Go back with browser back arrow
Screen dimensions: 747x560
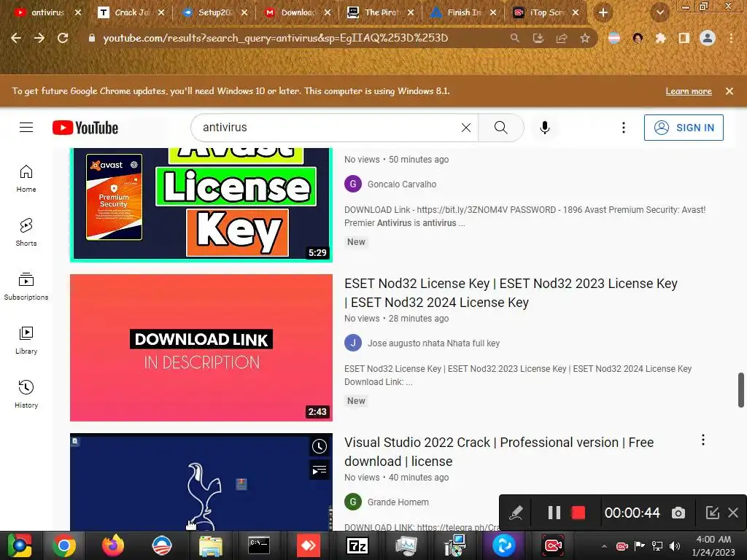point(16,38)
